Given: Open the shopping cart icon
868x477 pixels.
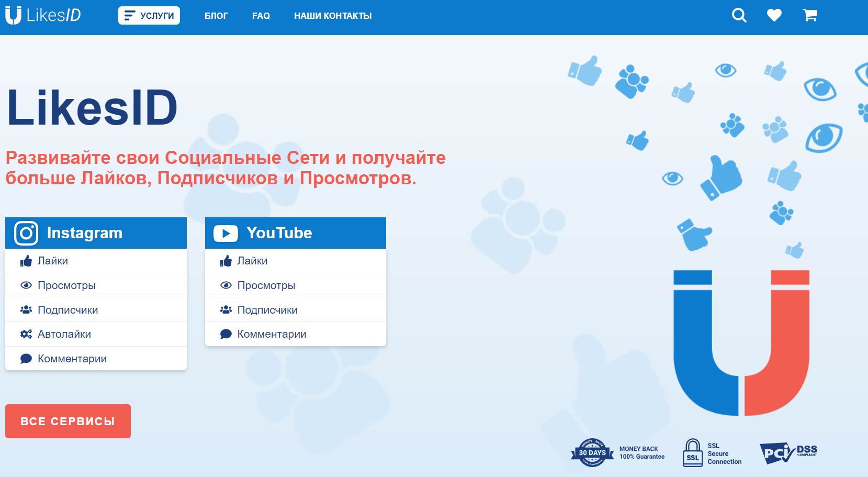Looking at the screenshot, I should coord(810,16).
